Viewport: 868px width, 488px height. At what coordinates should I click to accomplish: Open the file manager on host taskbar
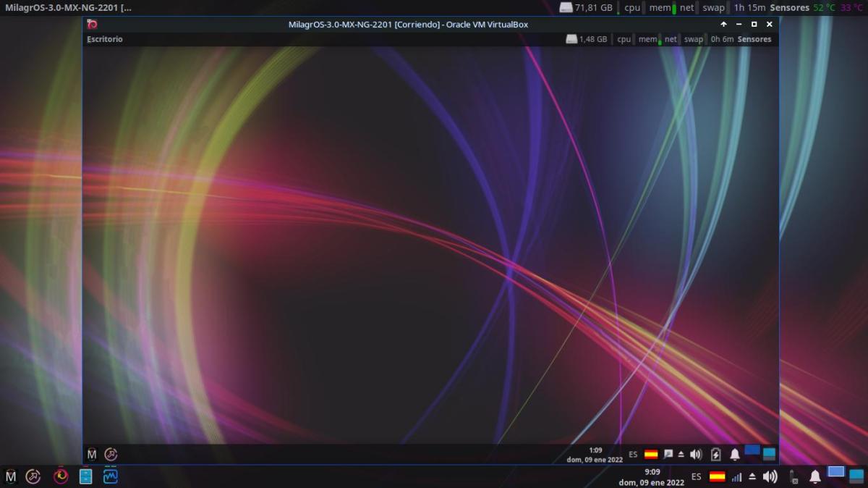click(85, 476)
